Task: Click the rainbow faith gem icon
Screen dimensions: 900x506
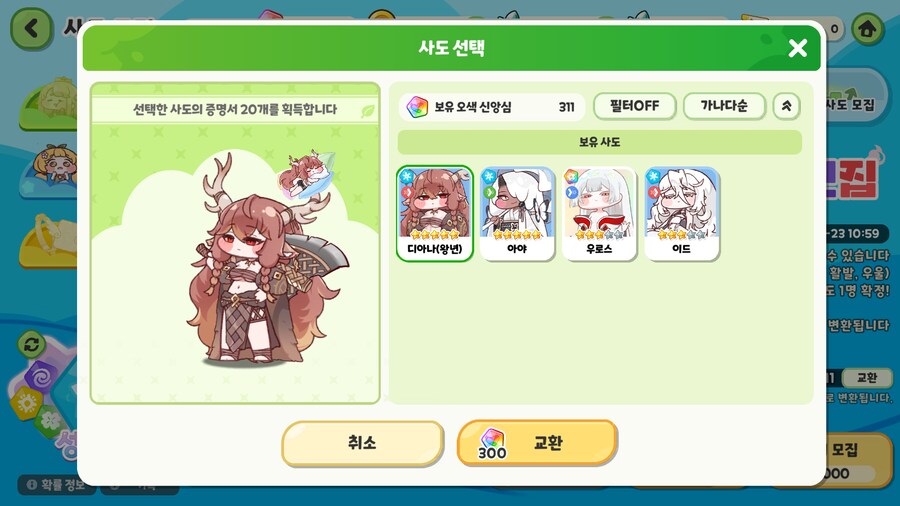Action: (x=417, y=107)
